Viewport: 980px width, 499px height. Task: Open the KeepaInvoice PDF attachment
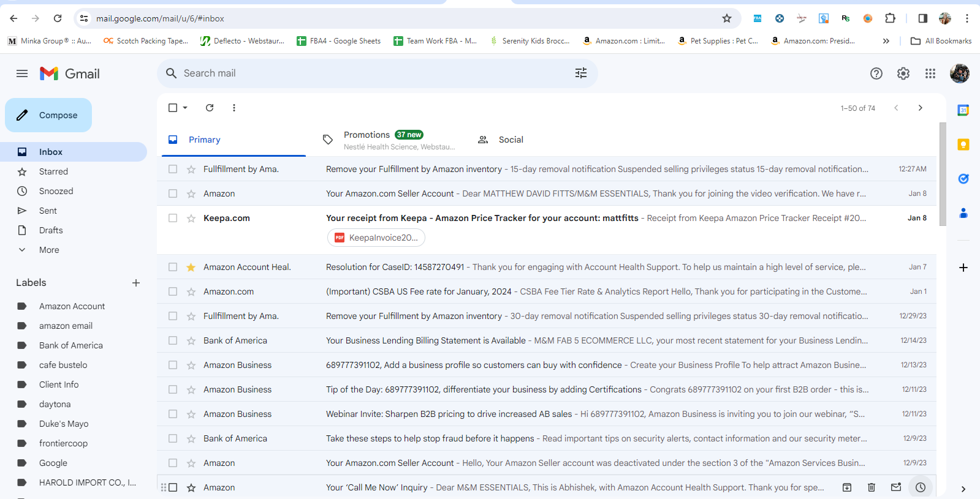[376, 238]
